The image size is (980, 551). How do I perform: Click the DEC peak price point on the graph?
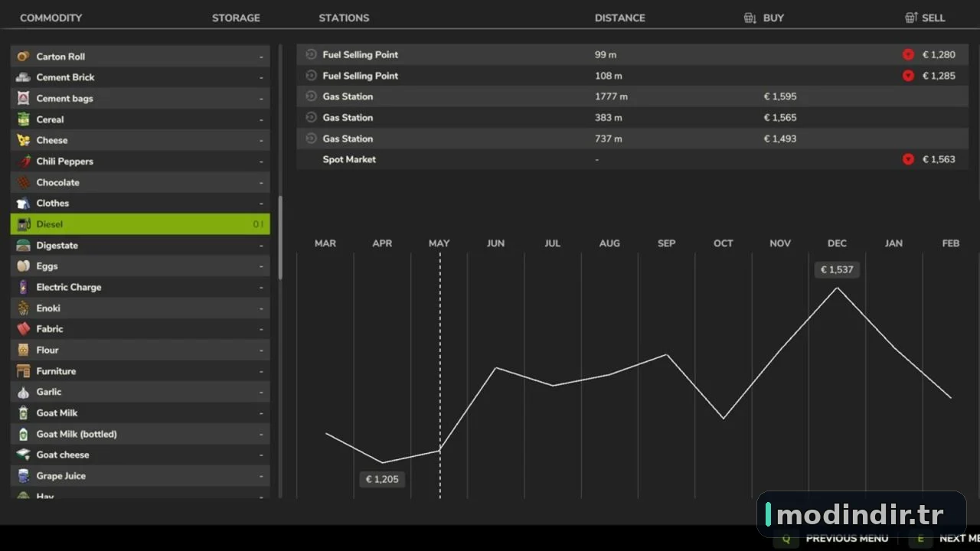click(837, 288)
